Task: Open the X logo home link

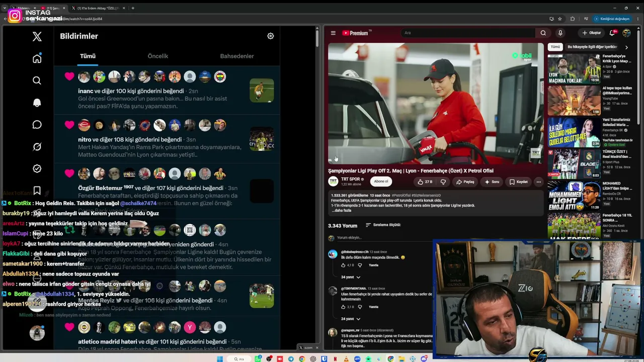Action: click(x=37, y=36)
